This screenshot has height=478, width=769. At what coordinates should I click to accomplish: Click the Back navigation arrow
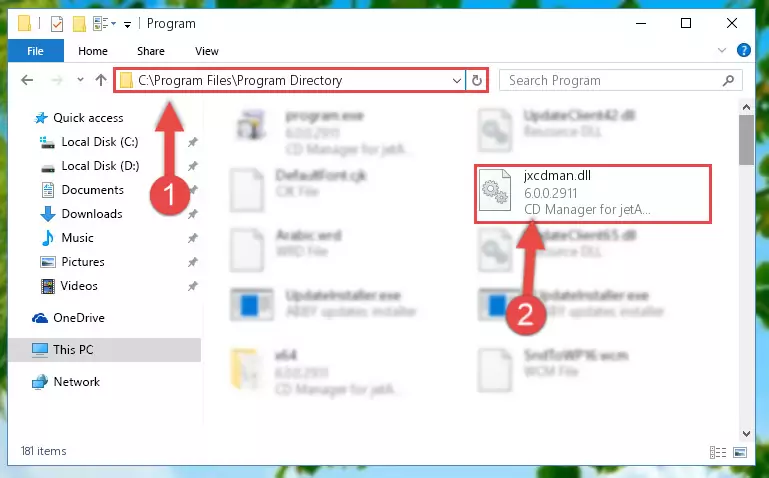(27, 80)
